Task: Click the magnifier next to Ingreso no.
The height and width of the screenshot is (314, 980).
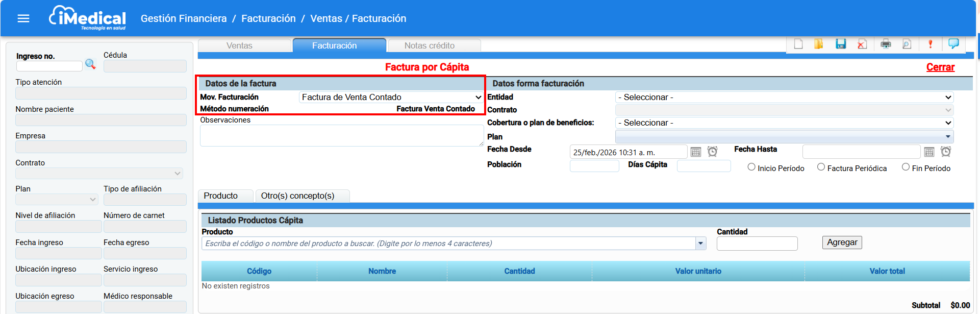Action: point(90,64)
